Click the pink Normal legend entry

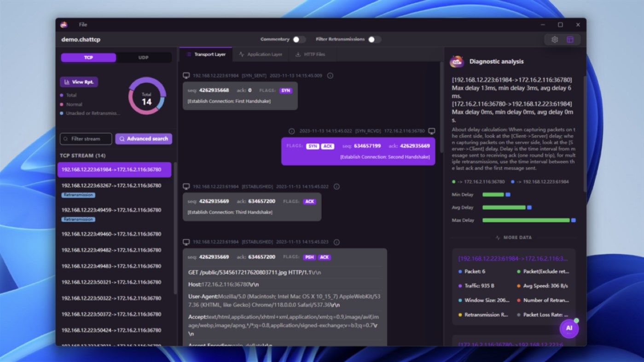71,104
